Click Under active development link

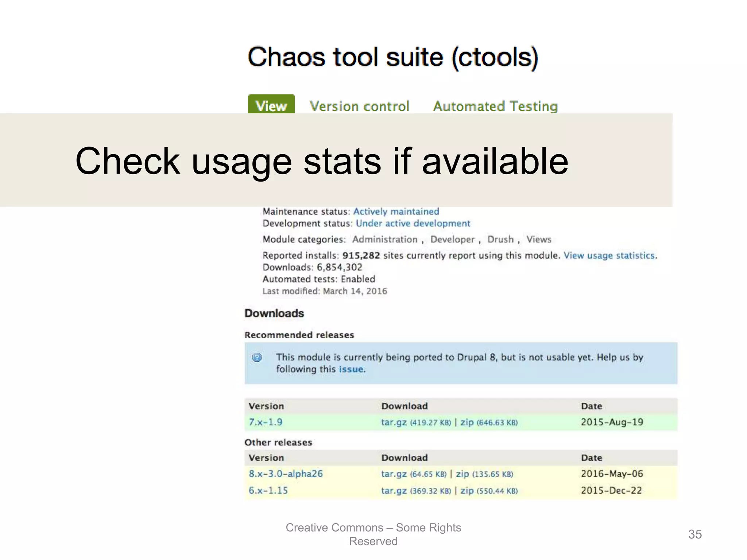[x=413, y=223]
